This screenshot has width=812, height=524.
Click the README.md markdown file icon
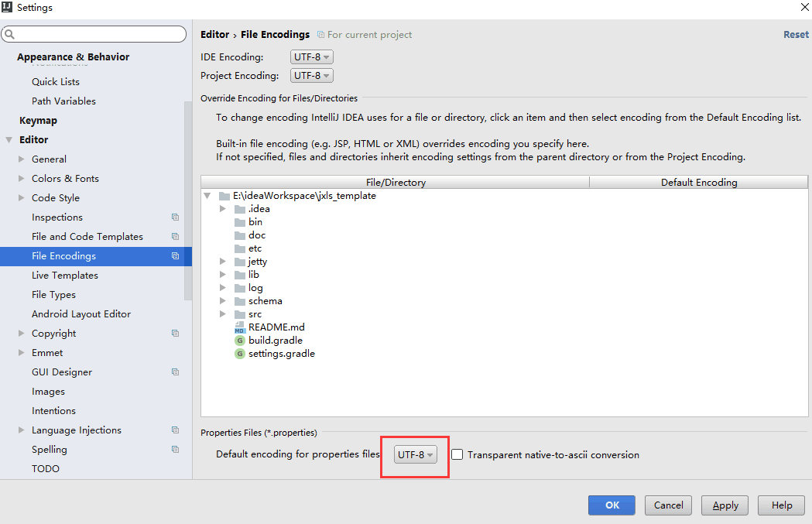(x=240, y=327)
